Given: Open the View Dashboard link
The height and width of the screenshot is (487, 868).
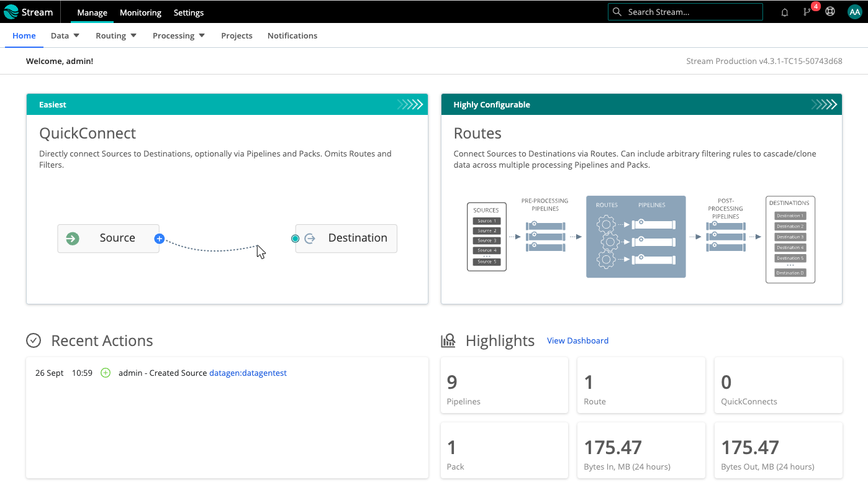Looking at the screenshot, I should point(577,340).
